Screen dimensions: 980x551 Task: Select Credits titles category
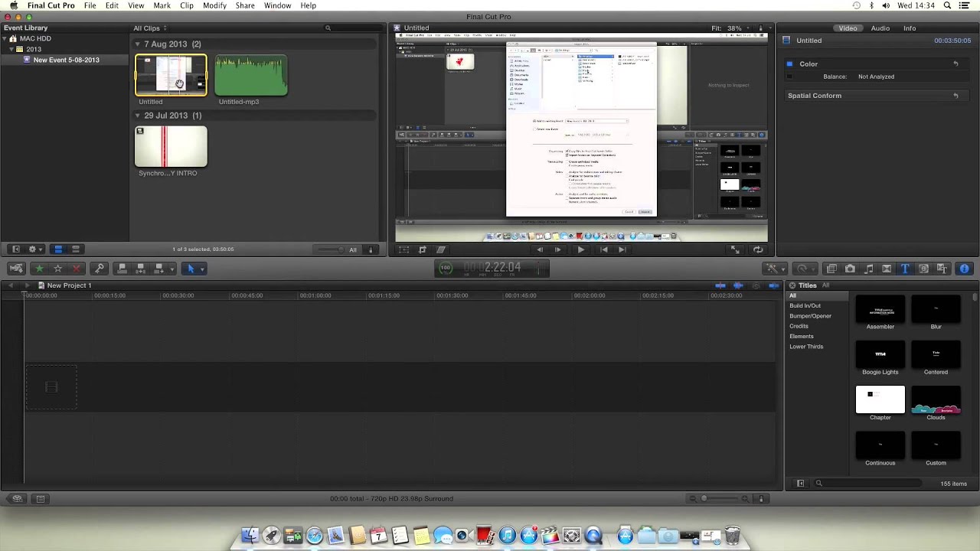799,326
